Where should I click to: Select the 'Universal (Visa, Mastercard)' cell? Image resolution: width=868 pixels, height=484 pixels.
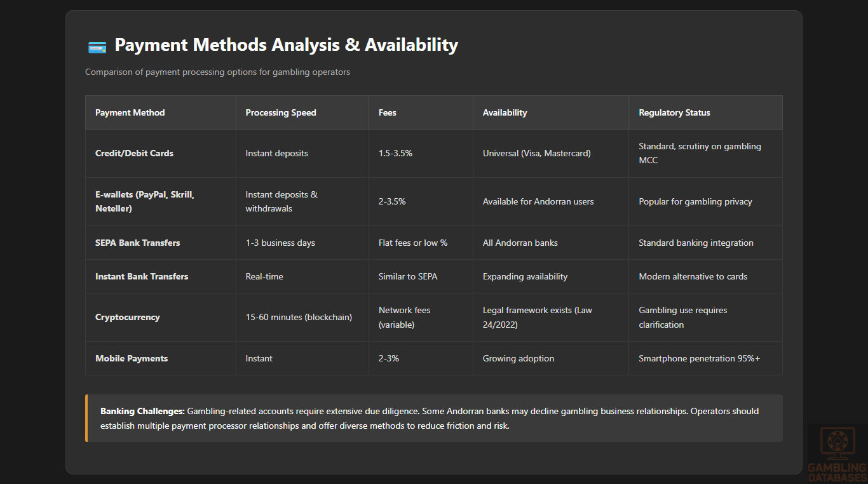pos(536,153)
